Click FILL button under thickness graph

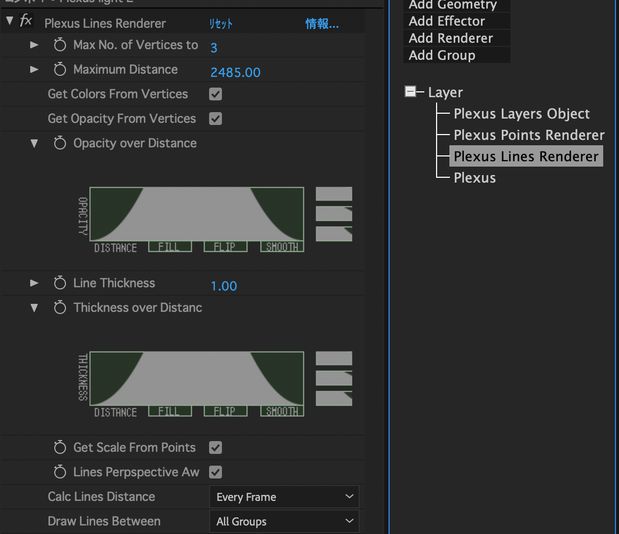tap(170, 411)
